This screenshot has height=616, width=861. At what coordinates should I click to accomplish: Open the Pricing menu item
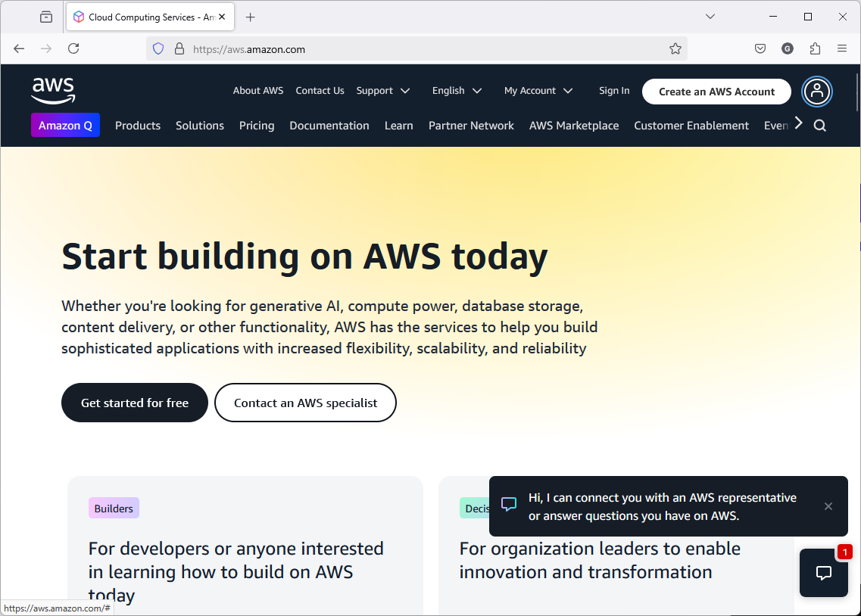click(x=257, y=126)
